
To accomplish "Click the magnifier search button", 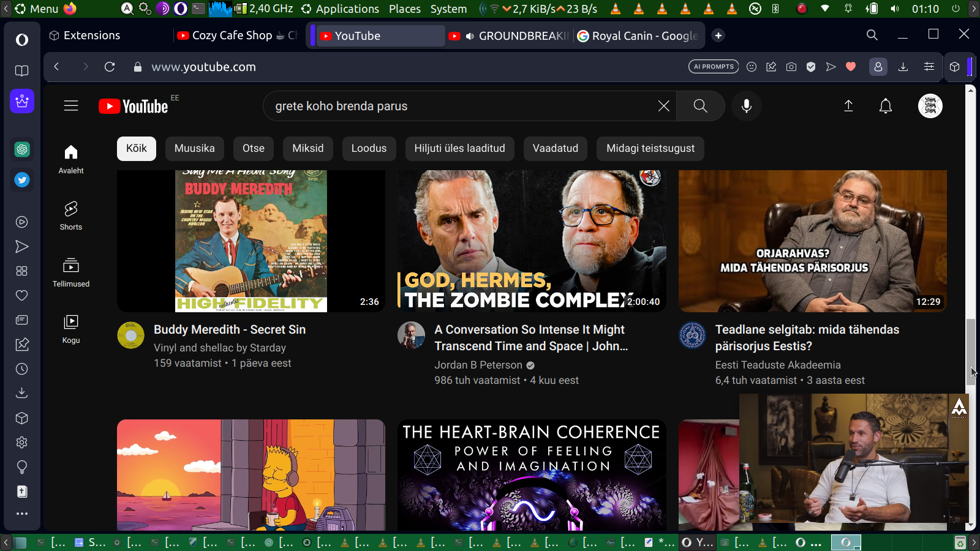I will click(x=700, y=106).
